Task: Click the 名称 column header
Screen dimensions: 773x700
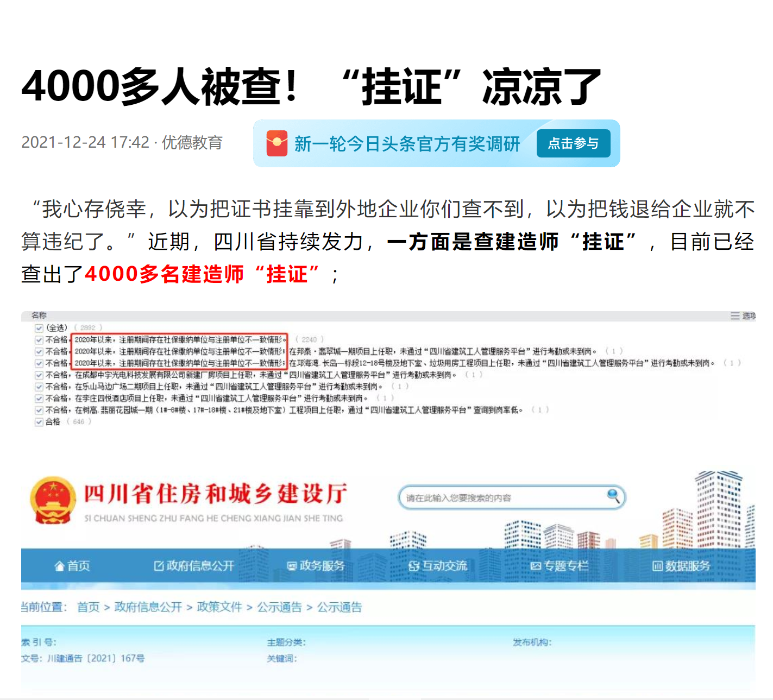Action: [39, 315]
